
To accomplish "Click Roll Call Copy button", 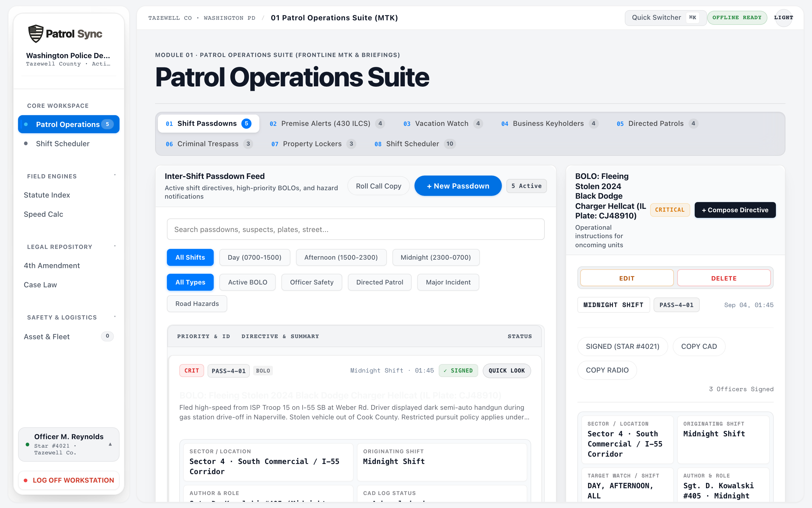I will pyautogui.click(x=378, y=186).
